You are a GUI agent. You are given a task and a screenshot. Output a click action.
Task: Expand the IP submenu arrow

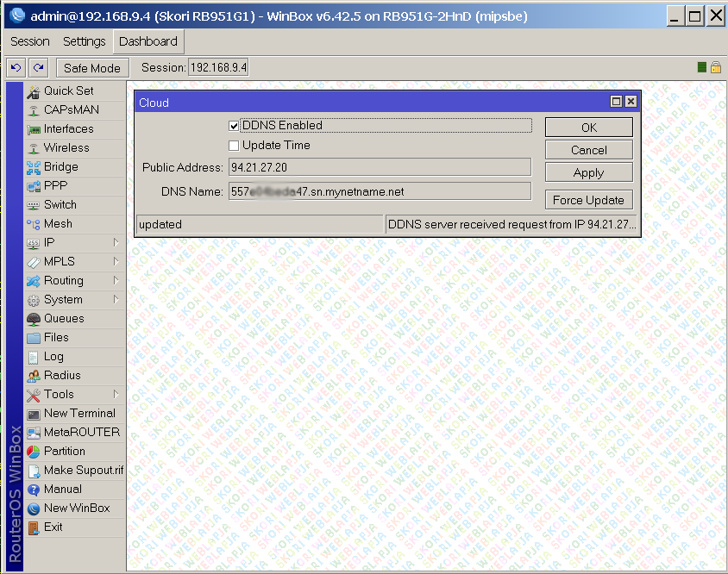pos(116,243)
